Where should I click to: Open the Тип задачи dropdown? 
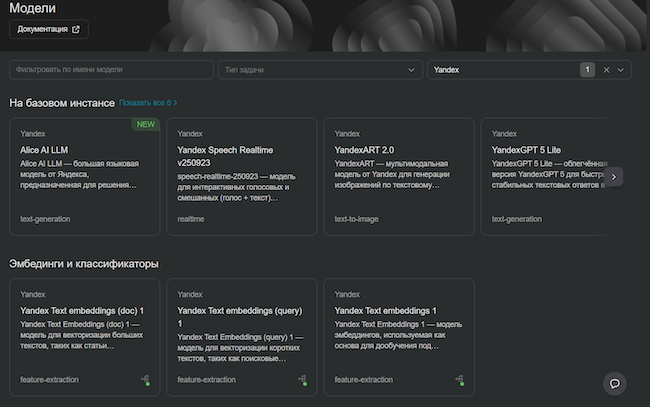[320, 70]
